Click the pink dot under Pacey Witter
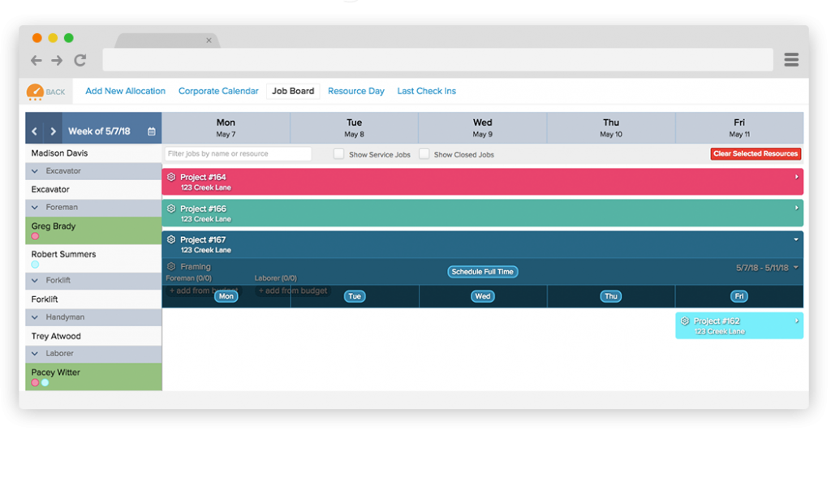 (35, 382)
